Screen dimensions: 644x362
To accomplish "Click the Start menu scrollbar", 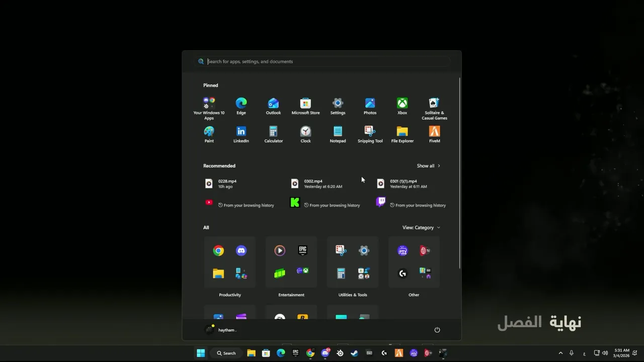I will [459, 173].
